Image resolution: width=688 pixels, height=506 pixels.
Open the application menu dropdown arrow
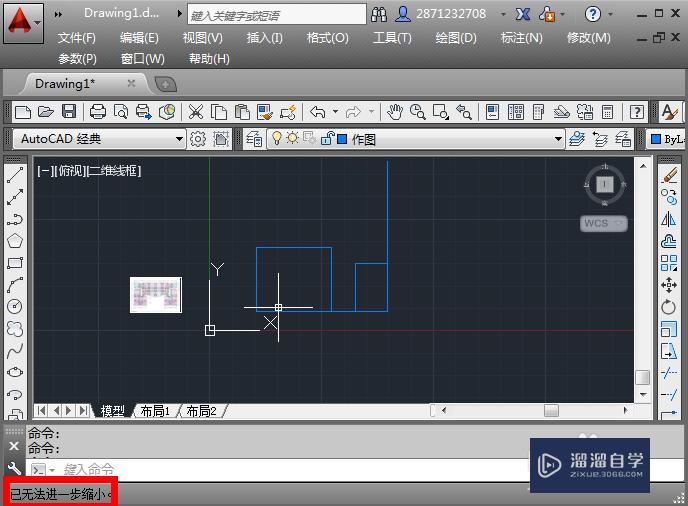click(x=38, y=23)
